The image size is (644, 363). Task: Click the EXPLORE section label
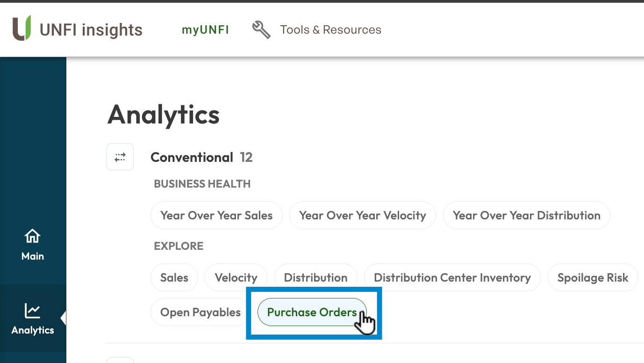179,246
